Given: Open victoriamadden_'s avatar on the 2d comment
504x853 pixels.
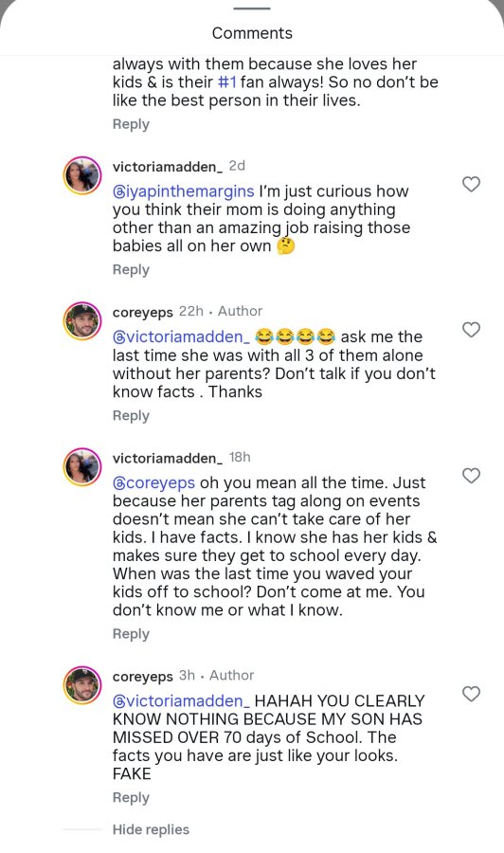Looking at the screenshot, I should click(82, 175).
